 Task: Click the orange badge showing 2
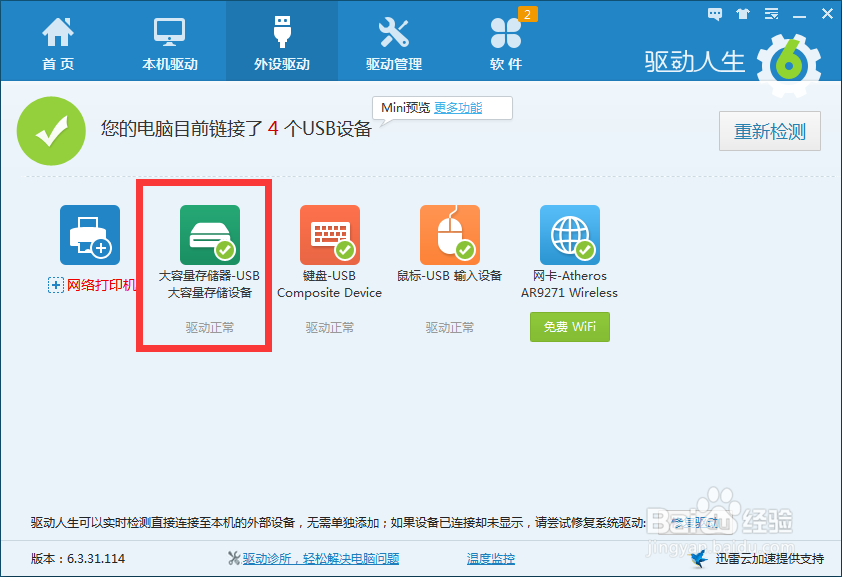point(528,14)
